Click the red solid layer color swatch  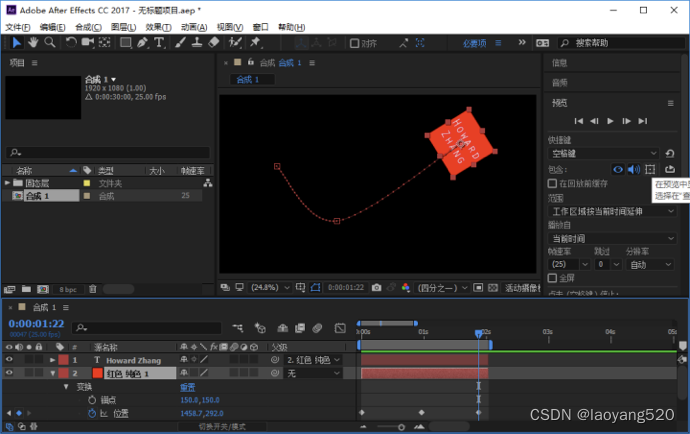click(98, 373)
